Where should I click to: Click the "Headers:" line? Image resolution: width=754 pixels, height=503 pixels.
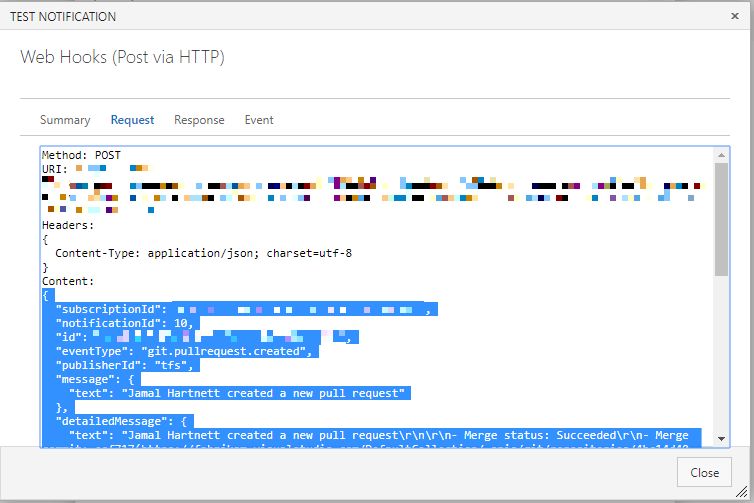tap(68, 225)
